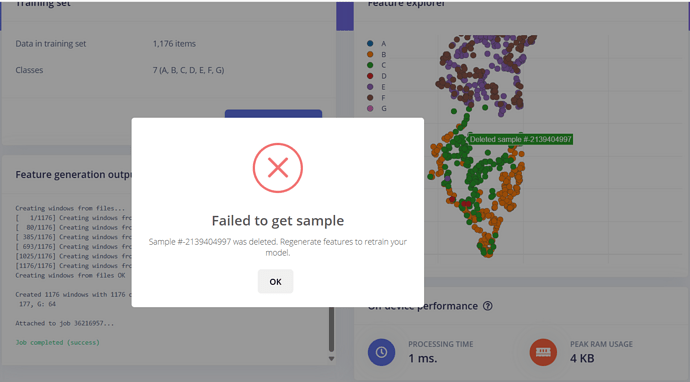Click the help icon next to On-device performance

(488, 306)
